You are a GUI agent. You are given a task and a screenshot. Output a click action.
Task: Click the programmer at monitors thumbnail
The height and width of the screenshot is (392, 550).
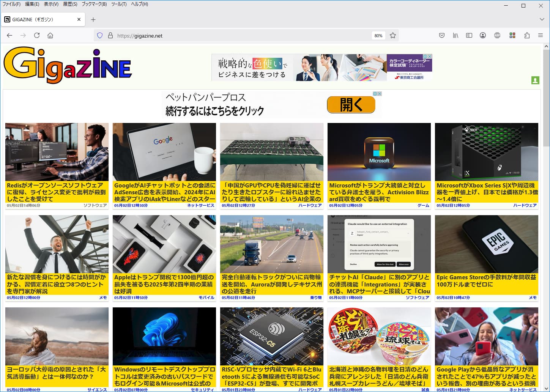(x=57, y=152)
